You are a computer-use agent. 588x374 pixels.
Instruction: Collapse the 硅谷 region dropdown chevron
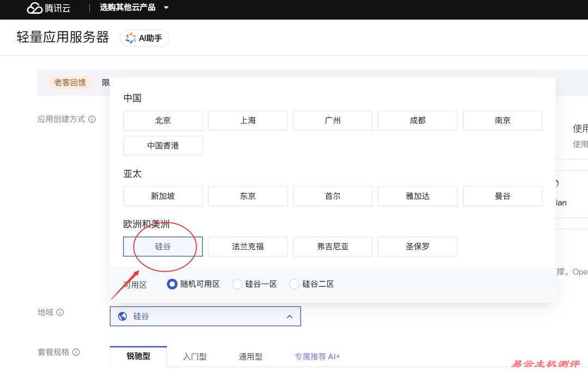tap(290, 317)
